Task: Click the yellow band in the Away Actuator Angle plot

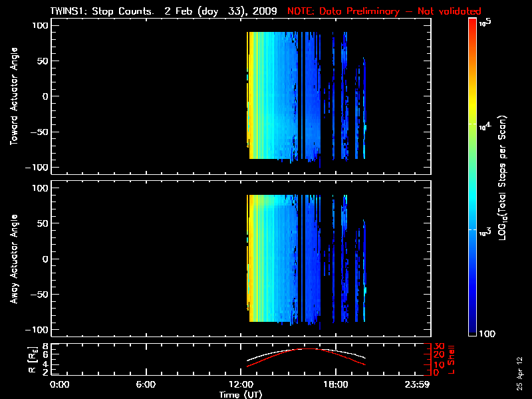Action: (249, 259)
